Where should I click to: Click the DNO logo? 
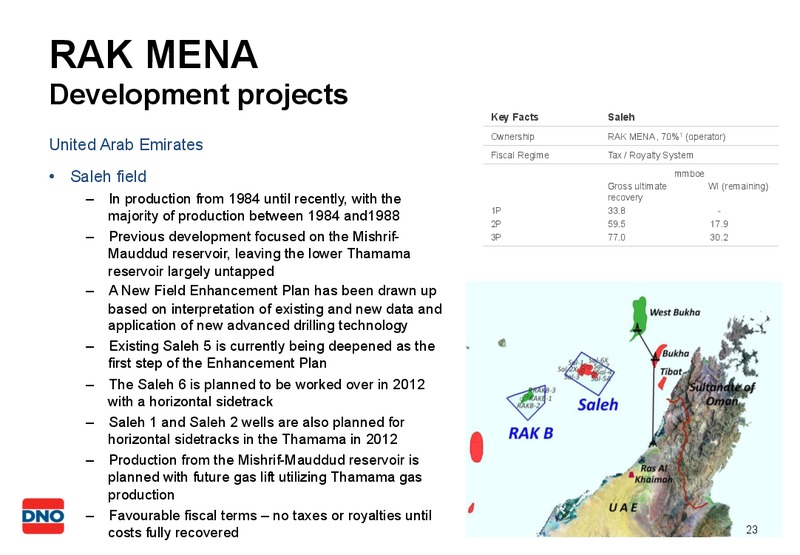click(43, 516)
